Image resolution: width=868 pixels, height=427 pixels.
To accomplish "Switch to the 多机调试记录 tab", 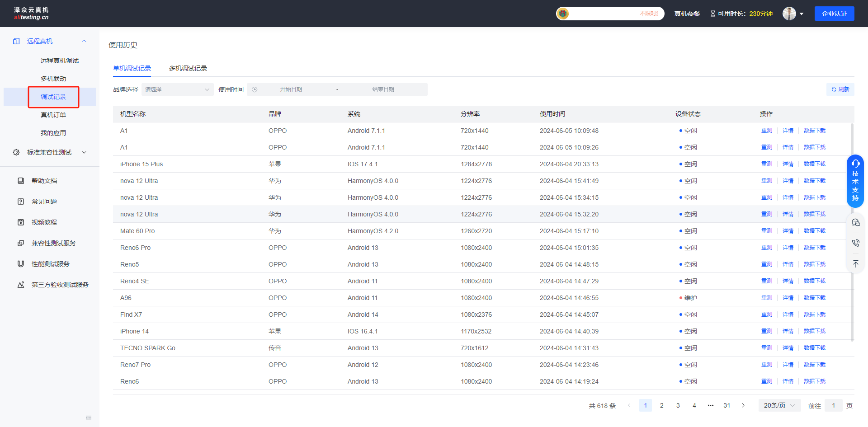I will click(x=188, y=68).
